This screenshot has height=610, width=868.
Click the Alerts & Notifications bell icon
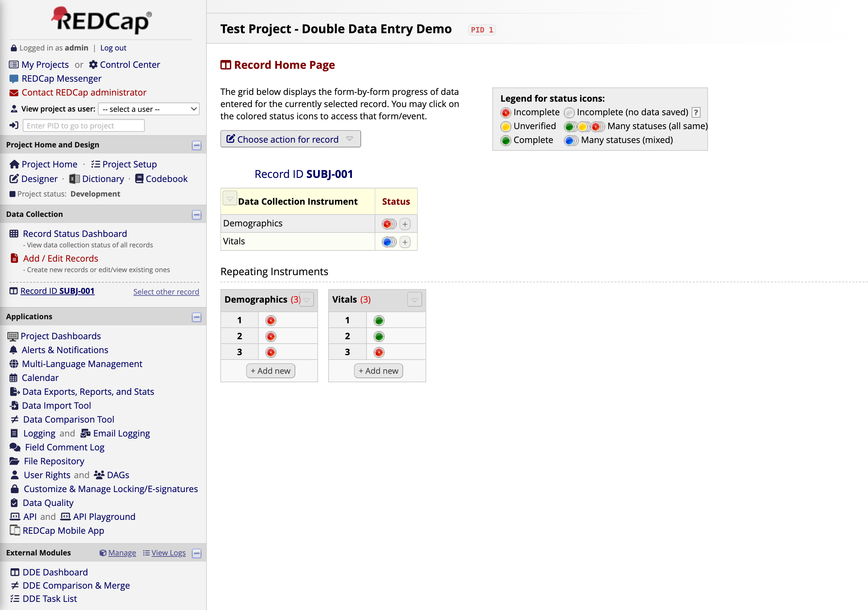[x=14, y=350]
